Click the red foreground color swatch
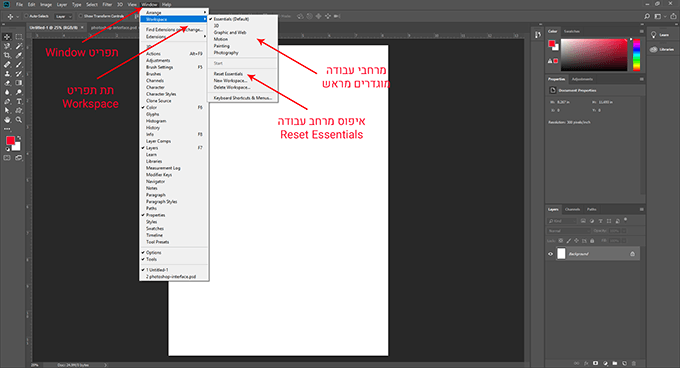Screen dimensions: 680x368 (x=10, y=140)
